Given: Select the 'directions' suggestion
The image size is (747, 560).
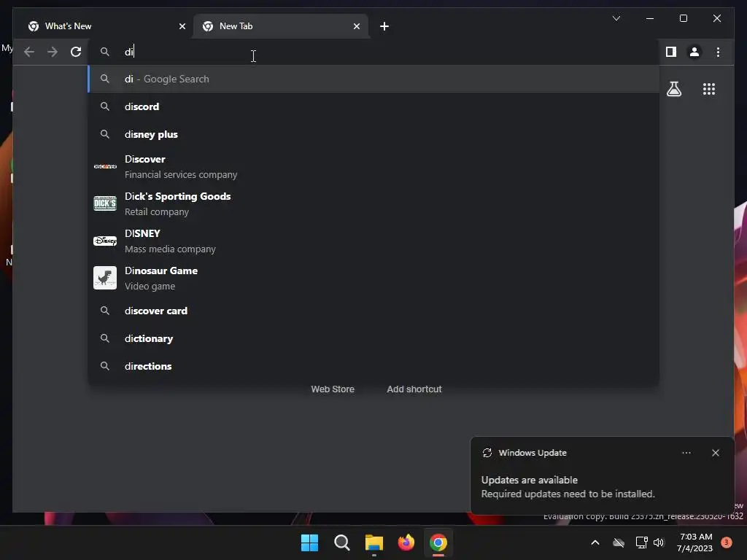Looking at the screenshot, I should click(x=374, y=366).
